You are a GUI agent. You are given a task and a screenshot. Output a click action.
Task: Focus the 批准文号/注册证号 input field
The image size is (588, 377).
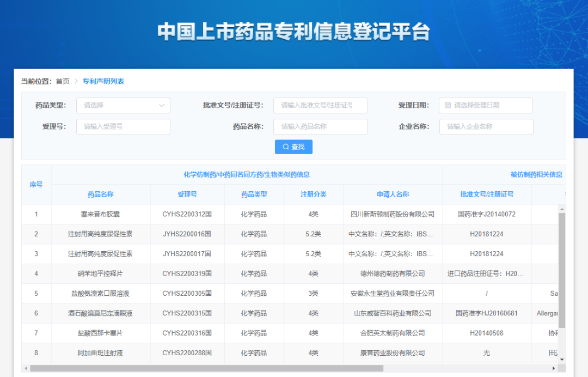(x=320, y=105)
